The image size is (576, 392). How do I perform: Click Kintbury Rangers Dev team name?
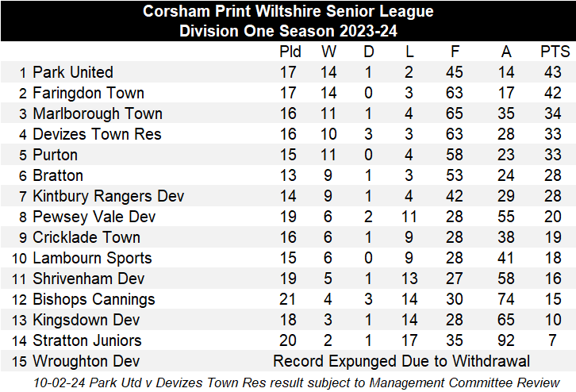click(x=108, y=196)
